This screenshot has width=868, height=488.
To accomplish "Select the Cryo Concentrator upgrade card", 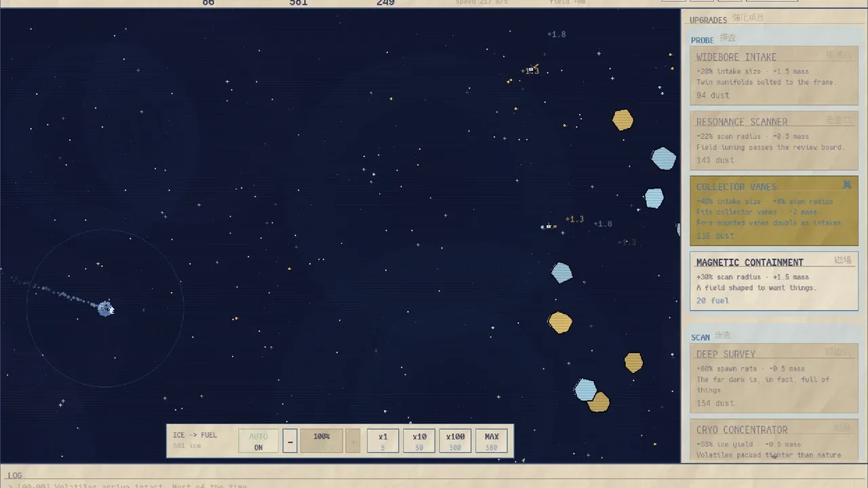I will pos(774,441).
